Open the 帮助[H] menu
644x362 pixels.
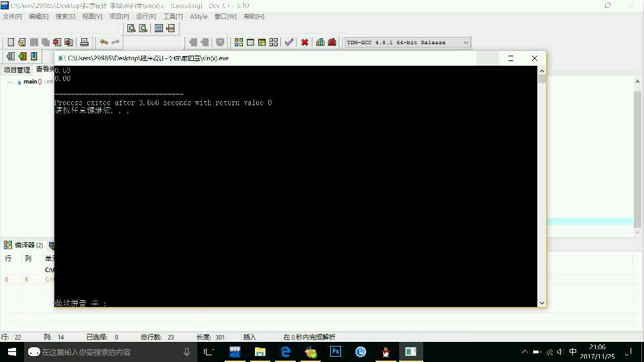pos(254,16)
